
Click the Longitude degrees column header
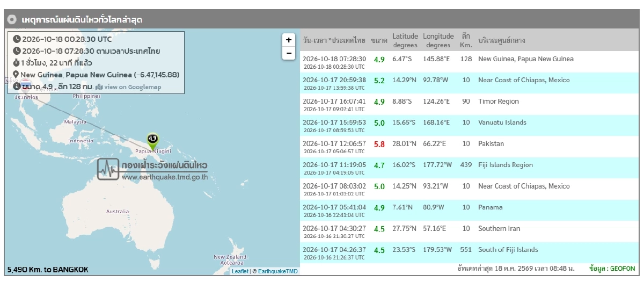click(438, 40)
